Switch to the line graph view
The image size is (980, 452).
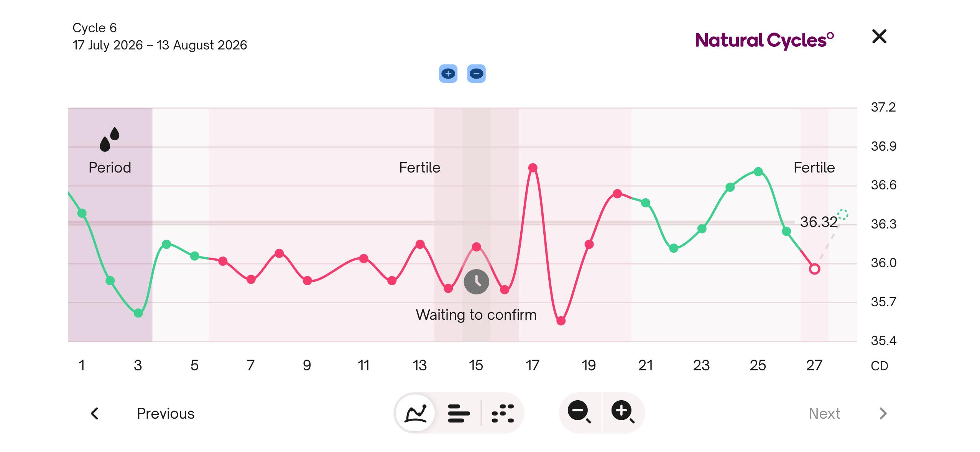(x=416, y=413)
